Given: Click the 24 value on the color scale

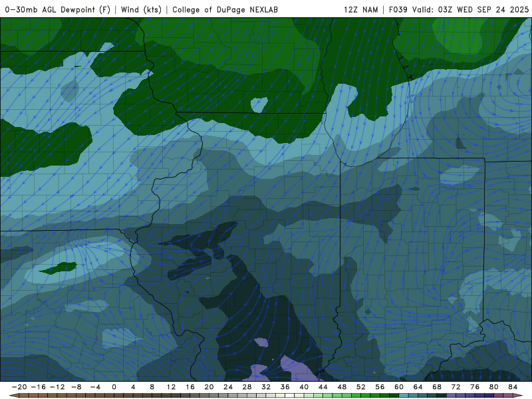Looking at the screenshot, I should pos(228,387).
